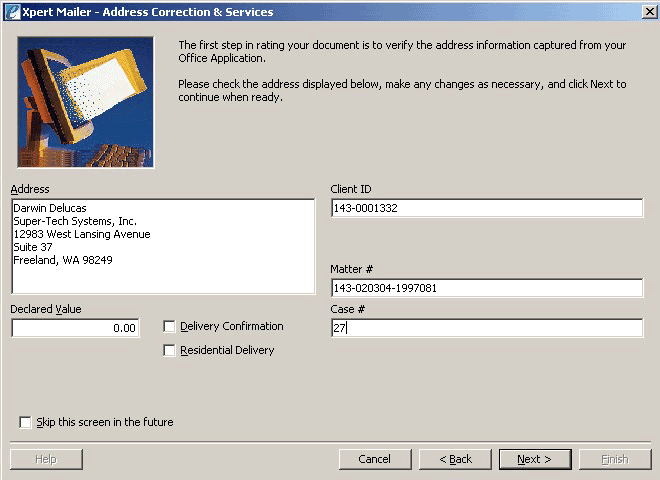This screenshot has width=660, height=480.
Task: Check Skip this screen in the future
Action: pyautogui.click(x=25, y=422)
